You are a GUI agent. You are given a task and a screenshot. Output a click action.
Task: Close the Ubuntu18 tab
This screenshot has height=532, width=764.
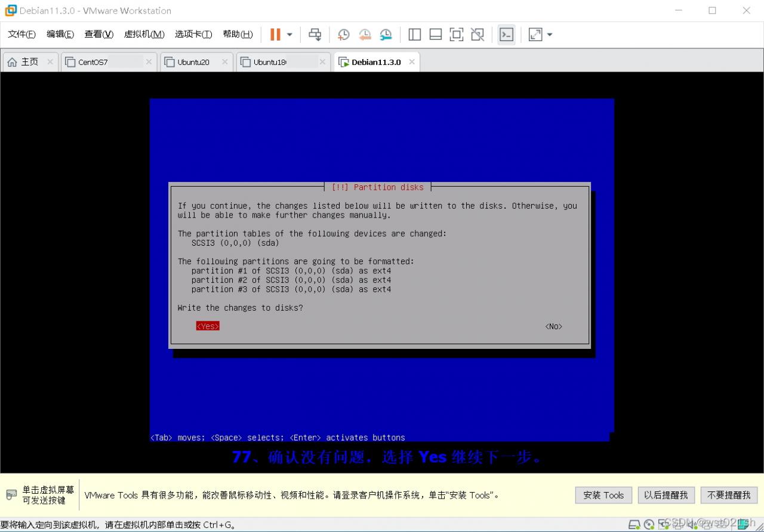(322, 62)
